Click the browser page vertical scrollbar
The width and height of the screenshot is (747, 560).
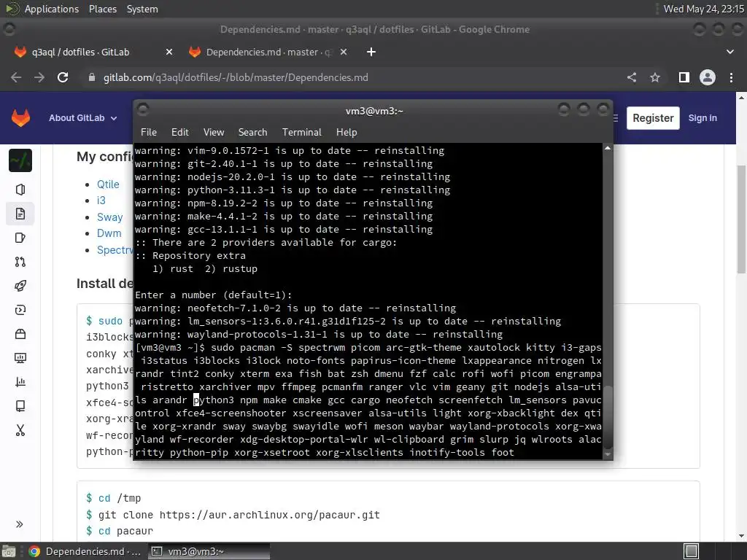click(741, 219)
